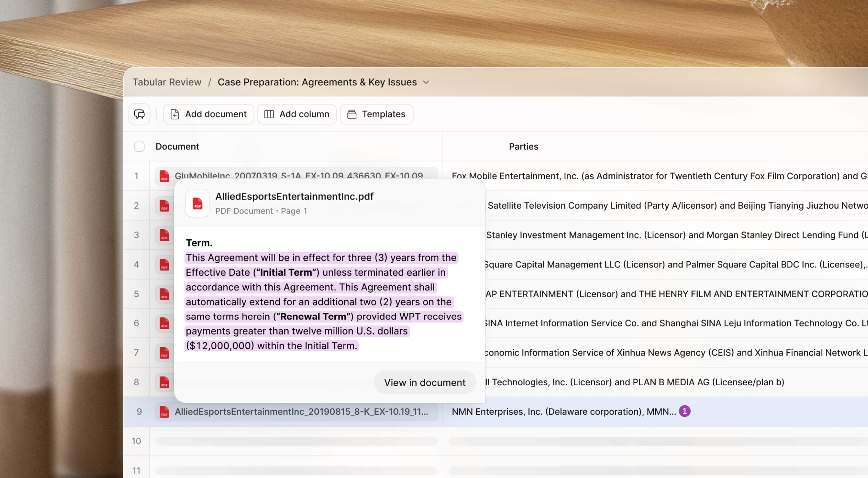Click the PDF icon in row 8
Screen dimensions: 868x478
(164, 382)
